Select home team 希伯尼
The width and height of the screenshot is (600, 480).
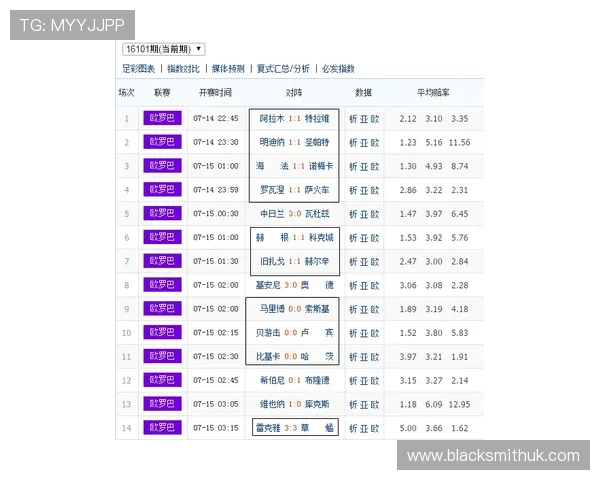272,380
